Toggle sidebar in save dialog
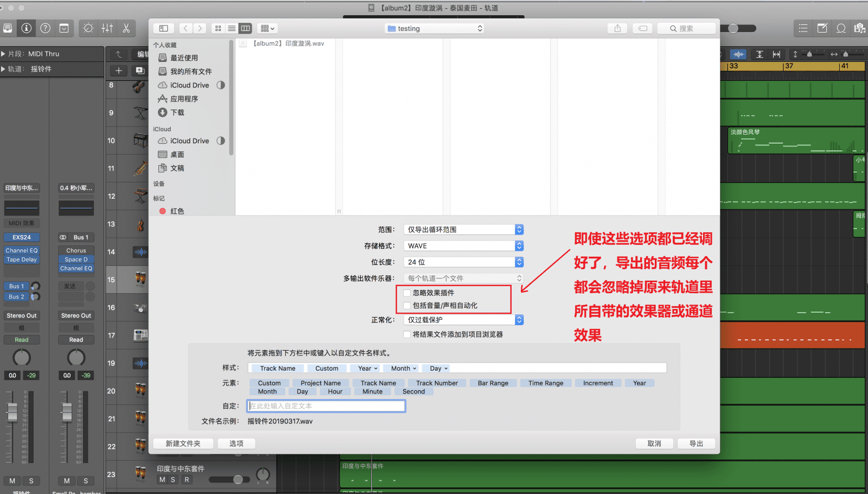The height and width of the screenshot is (494, 868). pyautogui.click(x=163, y=28)
